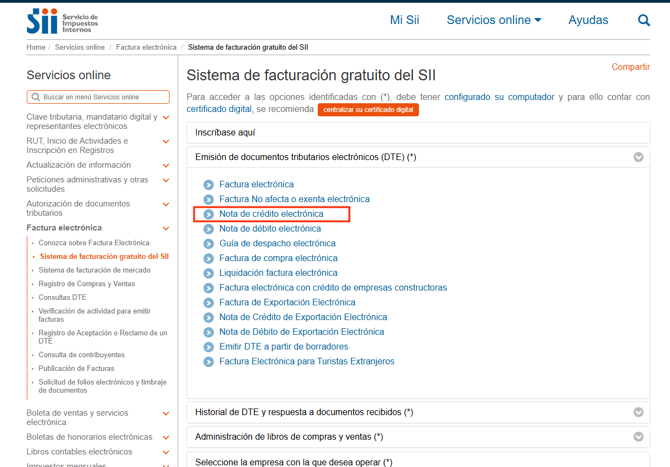Open Ayudas menu

588,20
